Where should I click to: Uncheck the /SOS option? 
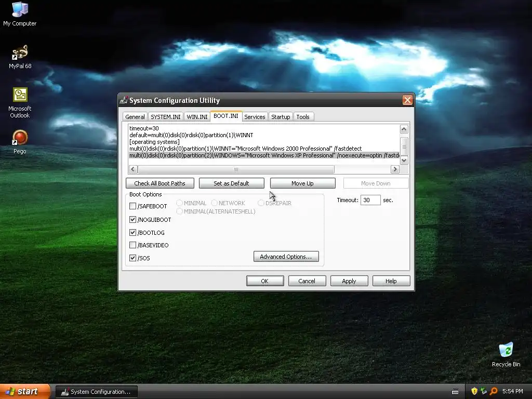pos(132,258)
